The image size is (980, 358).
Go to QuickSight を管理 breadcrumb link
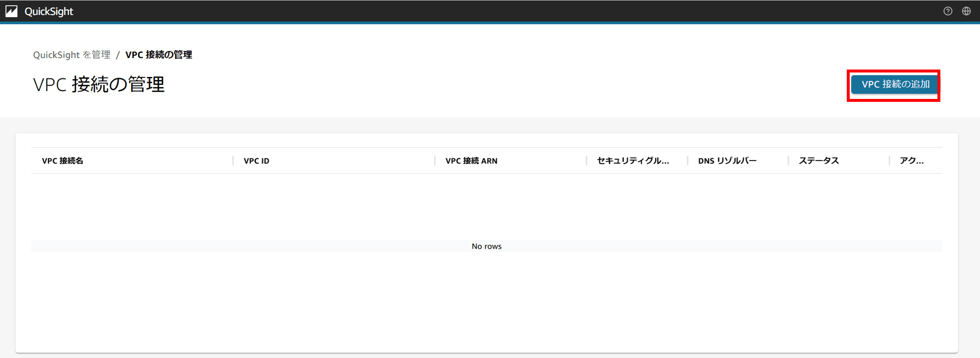tap(72, 55)
